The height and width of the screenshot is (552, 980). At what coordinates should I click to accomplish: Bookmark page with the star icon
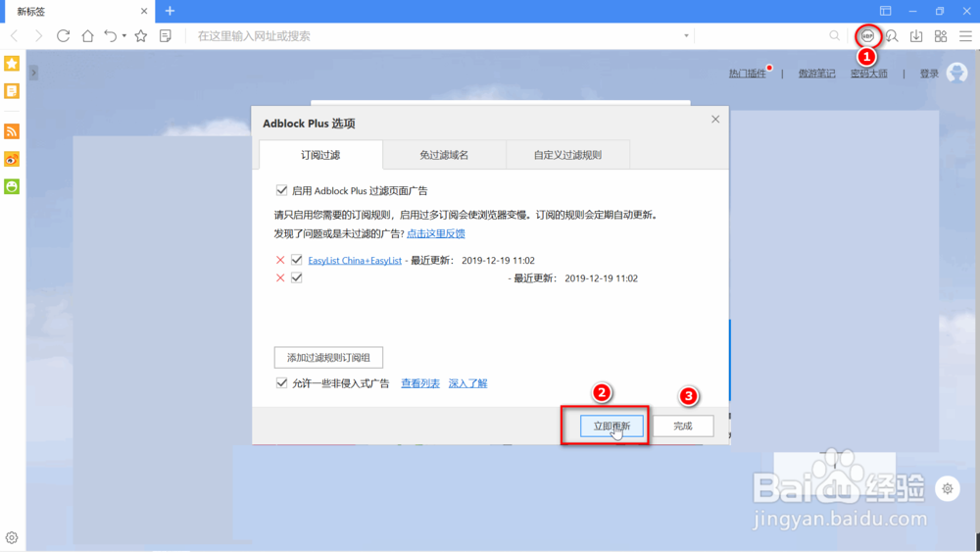click(x=140, y=35)
